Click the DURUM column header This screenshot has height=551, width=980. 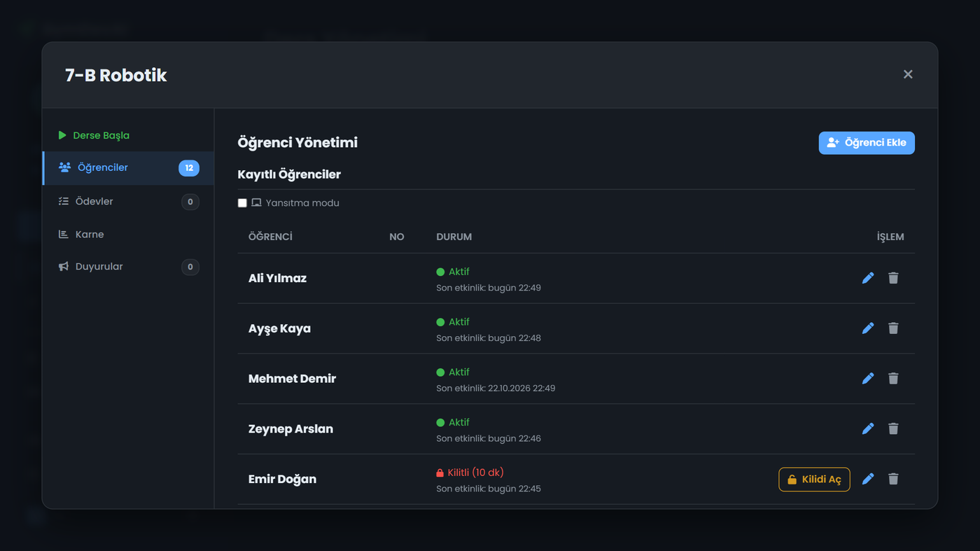point(454,237)
